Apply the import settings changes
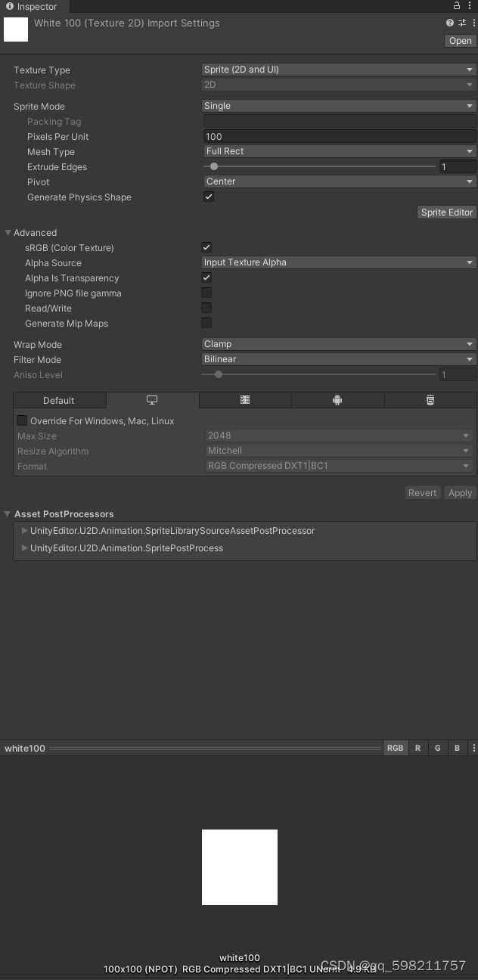 pos(460,492)
